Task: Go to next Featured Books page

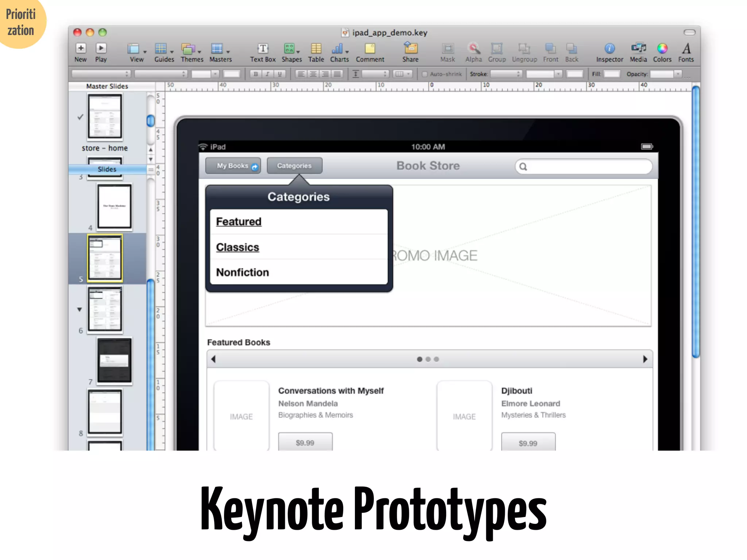Action: tap(645, 359)
